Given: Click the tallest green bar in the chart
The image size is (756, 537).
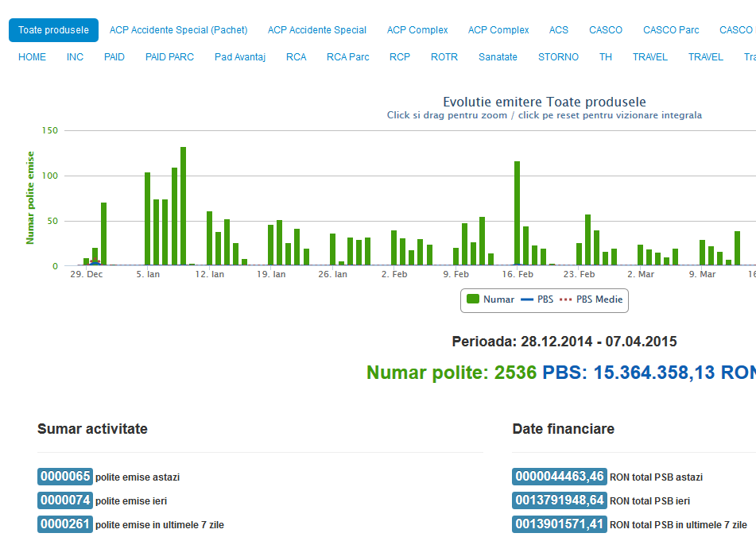Looking at the screenshot, I should click(x=183, y=206).
